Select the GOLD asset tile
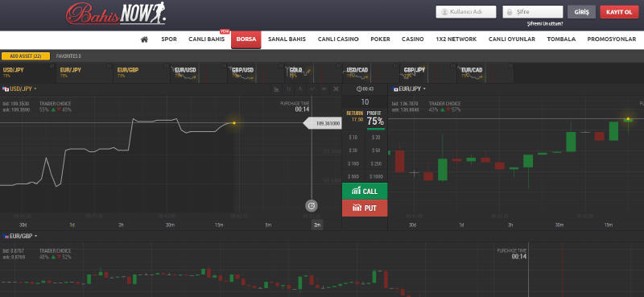The image size is (644, 297). coord(312,73)
